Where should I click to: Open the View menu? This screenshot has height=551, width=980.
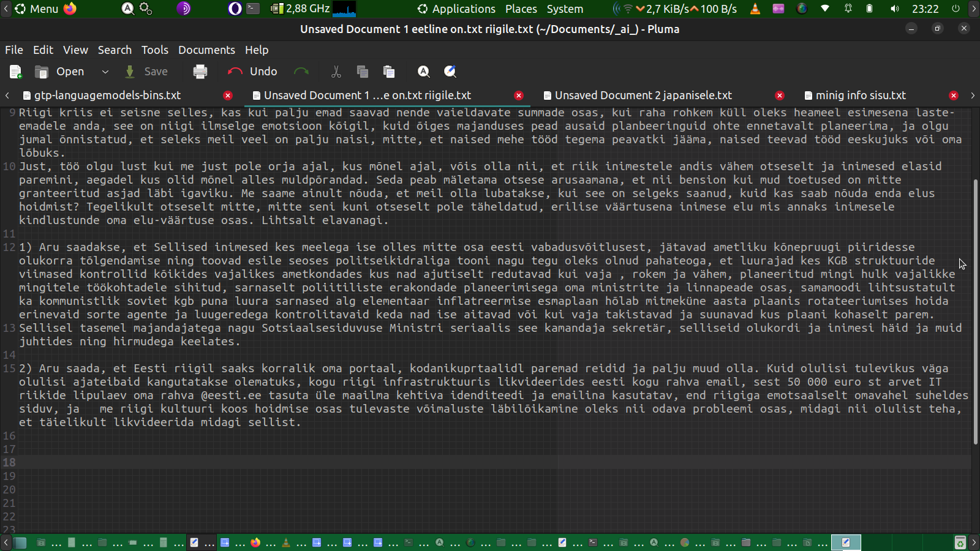(x=75, y=50)
